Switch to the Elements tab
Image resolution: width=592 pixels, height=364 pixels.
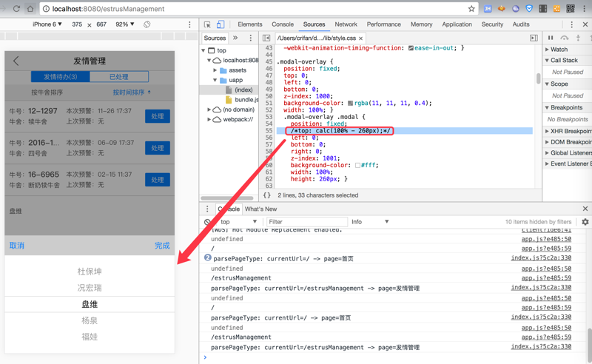pos(249,24)
